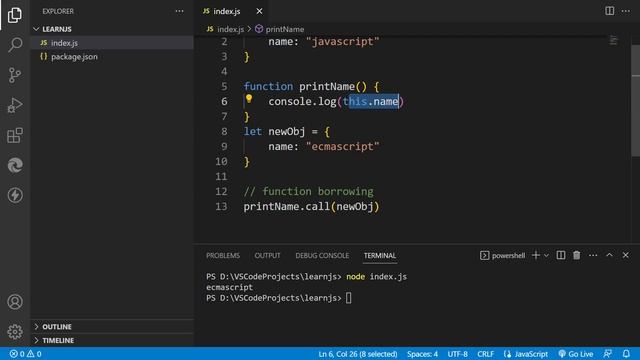The image size is (640, 360).
Task: Maximize the panel with the up chevron
Action: pos(609,255)
